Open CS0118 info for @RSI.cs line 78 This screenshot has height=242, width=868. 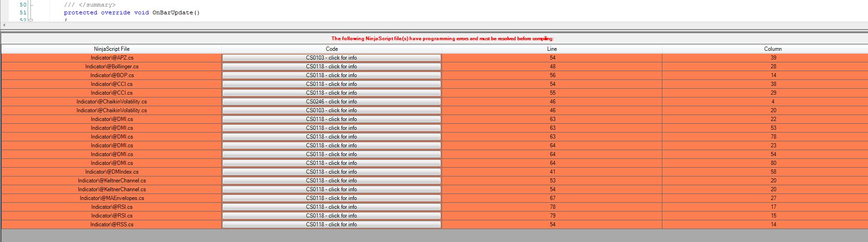331,207
